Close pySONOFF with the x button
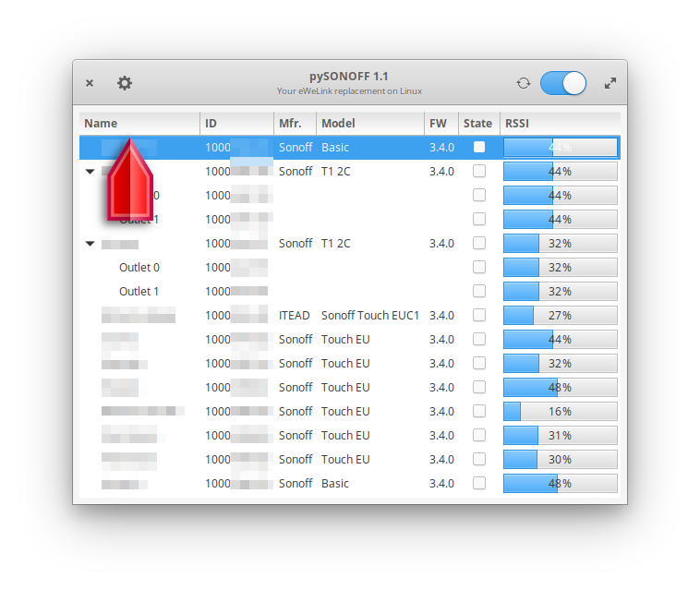Screen dimensions: 700x590 point(90,83)
